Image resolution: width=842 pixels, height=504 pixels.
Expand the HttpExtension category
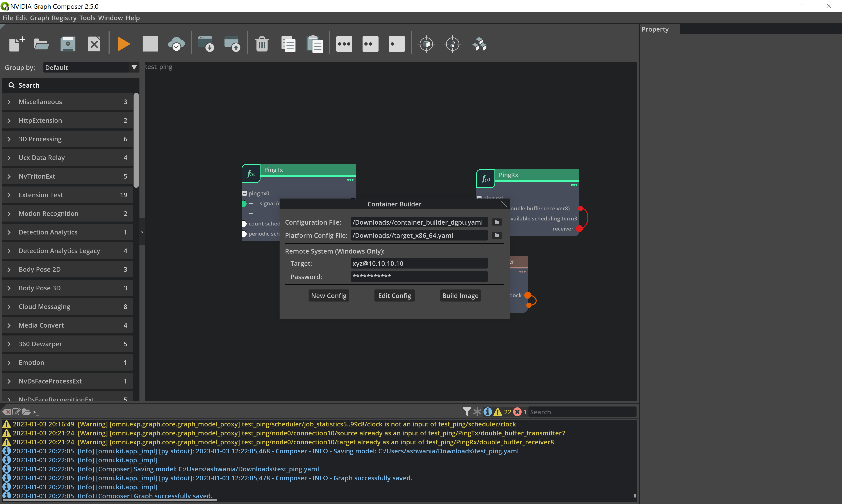tap(9, 120)
